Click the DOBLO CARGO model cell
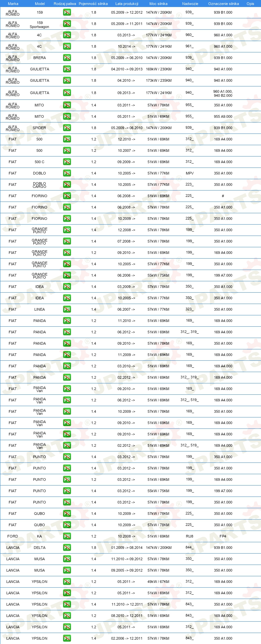This screenshot has height=644, width=261. click(39, 185)
